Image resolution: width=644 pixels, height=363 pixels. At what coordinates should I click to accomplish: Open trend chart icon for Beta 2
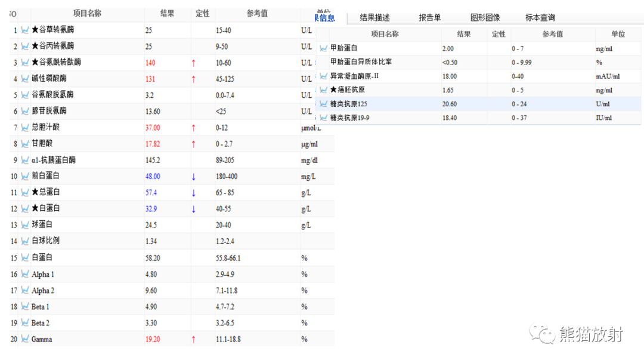click(25, 323)
